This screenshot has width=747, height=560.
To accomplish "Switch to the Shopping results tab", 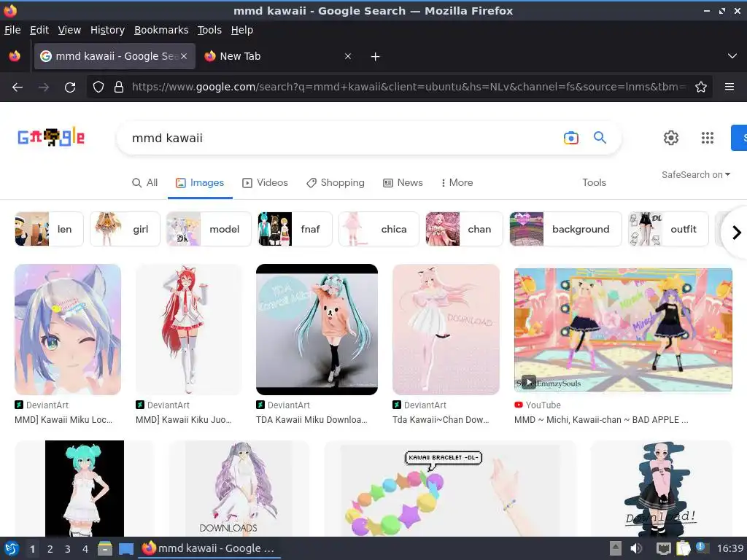I will pos(336,183).
